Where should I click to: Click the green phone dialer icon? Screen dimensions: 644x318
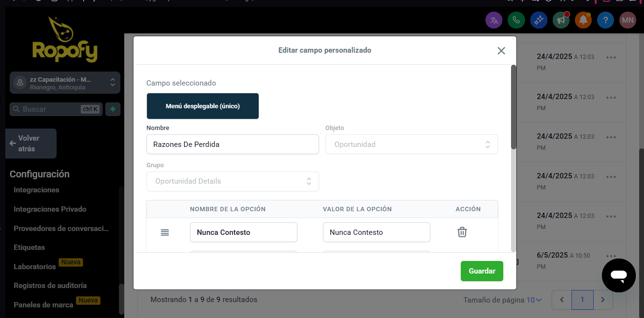(516, 20)
